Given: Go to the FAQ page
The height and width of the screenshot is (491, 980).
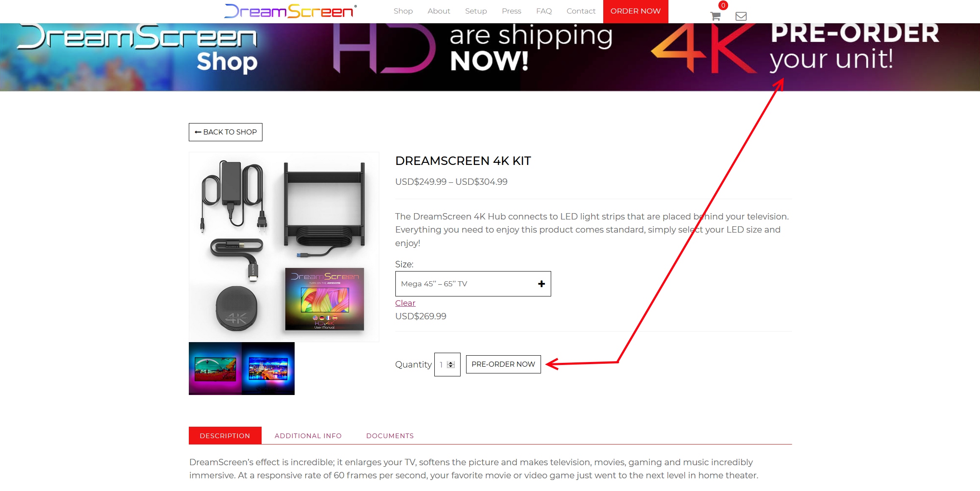Looking at the screenshot, I should point(544,11).
